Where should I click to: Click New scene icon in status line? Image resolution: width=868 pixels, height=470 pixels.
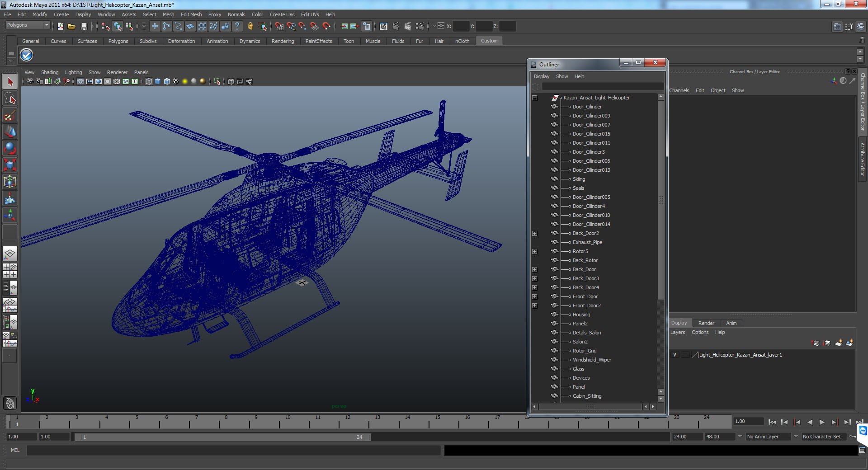[61, 26]
